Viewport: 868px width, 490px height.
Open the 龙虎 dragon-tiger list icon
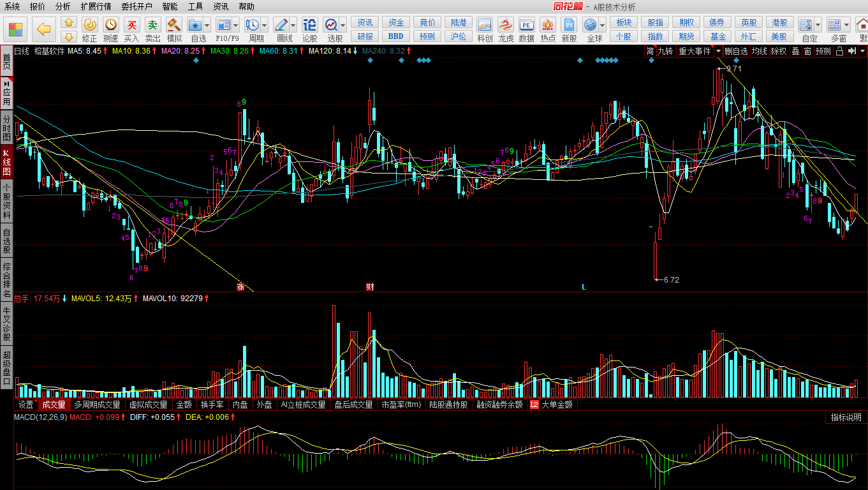click(506, 29)
